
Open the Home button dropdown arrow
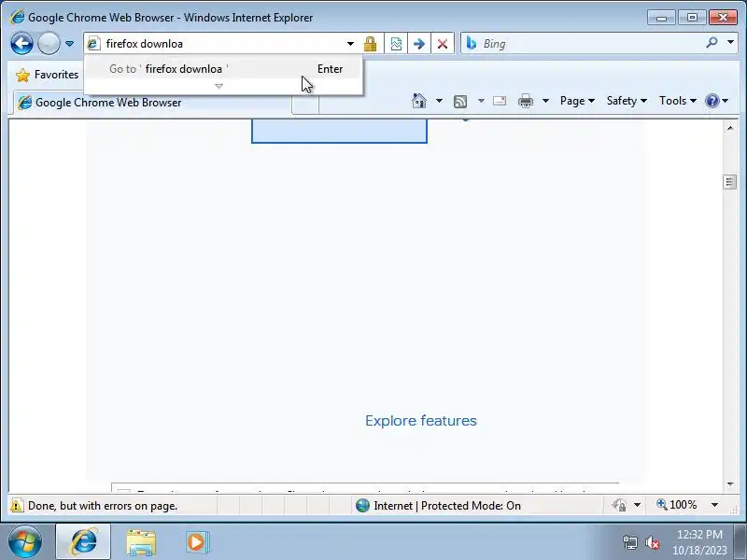[x=439, y=101]
